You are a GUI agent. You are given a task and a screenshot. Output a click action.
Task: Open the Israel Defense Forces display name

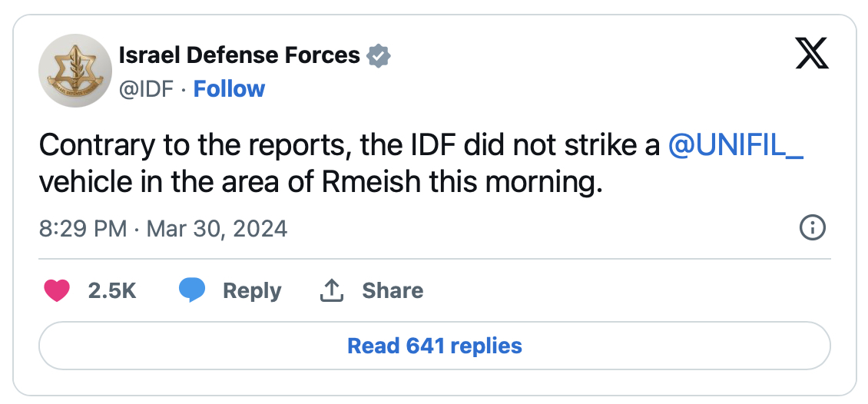[x=240, y=55]
